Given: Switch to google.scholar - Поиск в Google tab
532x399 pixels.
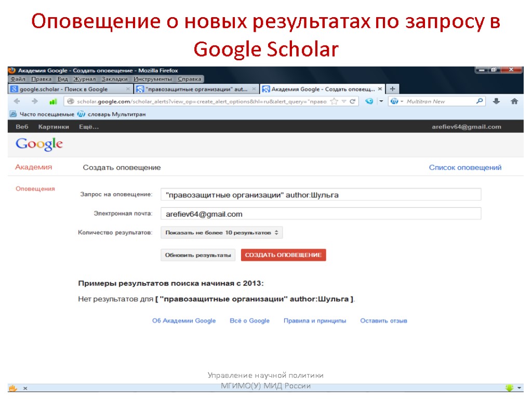Looking at the screenshot, I should (70, 89).
